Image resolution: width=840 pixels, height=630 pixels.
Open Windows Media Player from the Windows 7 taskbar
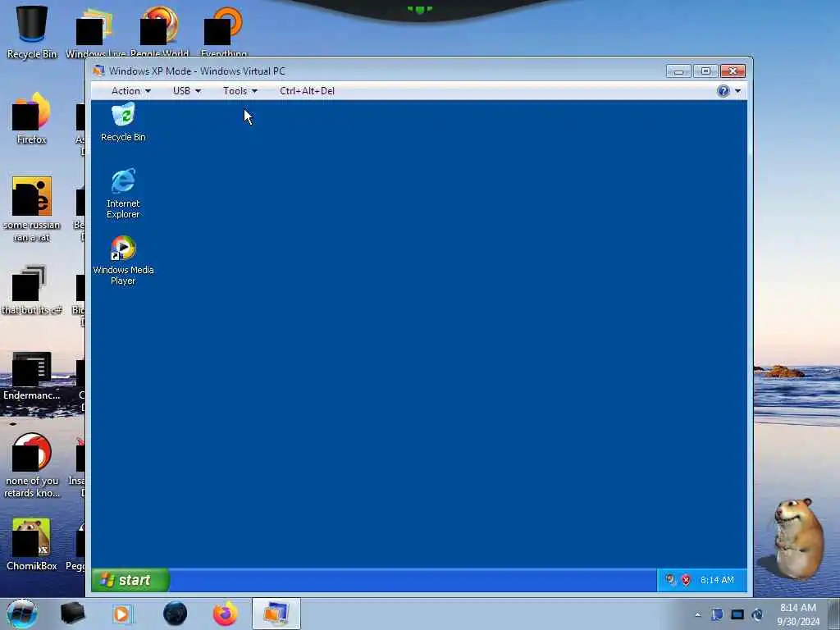pyautogui.click(x=122, y=614)
